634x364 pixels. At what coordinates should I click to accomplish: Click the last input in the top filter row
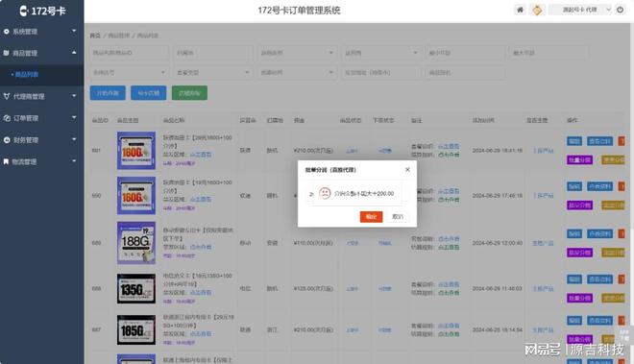549,53
